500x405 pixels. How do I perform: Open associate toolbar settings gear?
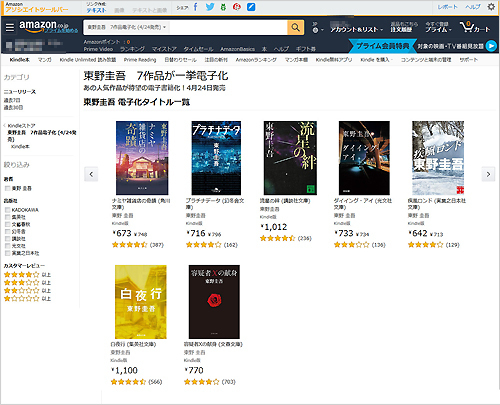click(491, 7)
